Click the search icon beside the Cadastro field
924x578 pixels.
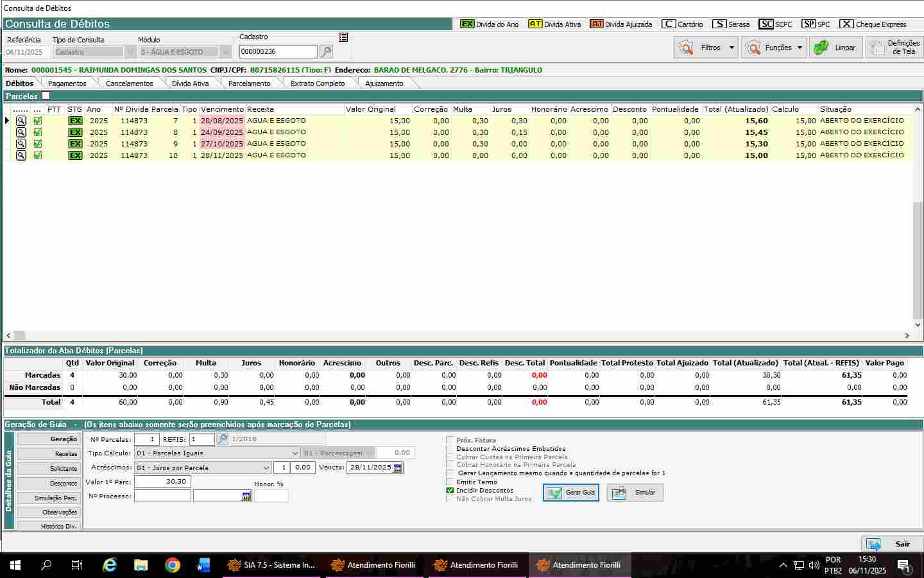pyautogui.click(x=326, y=52)
